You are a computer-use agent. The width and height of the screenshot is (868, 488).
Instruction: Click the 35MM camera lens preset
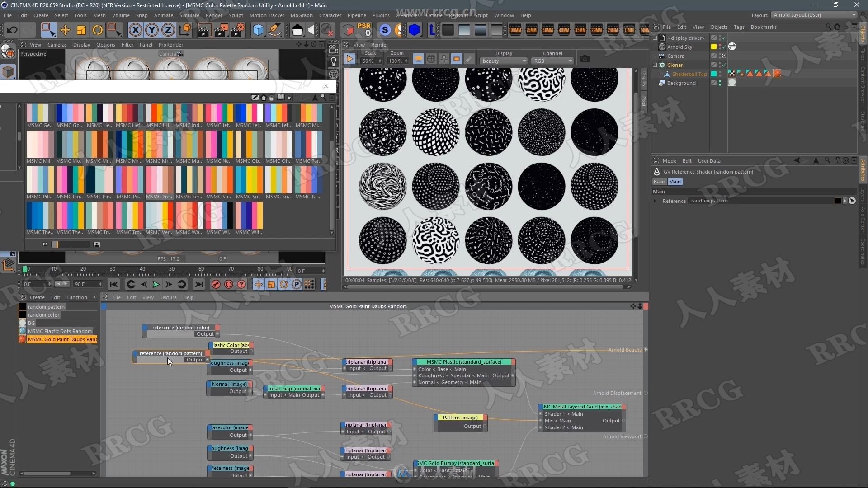coord(580,30)
